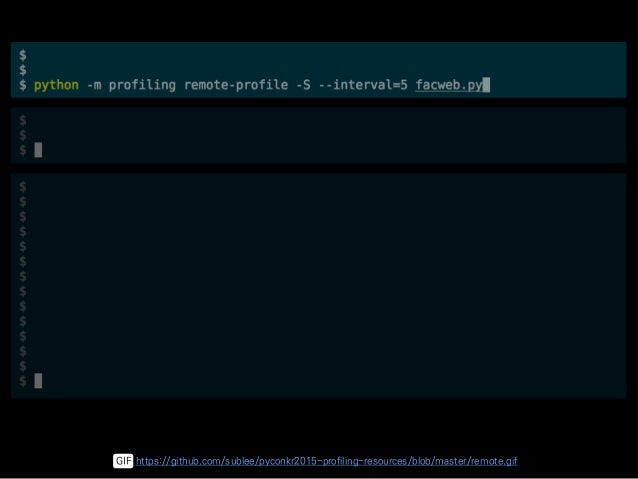Click the '--interval=5' option text

[x=363, y=85]
